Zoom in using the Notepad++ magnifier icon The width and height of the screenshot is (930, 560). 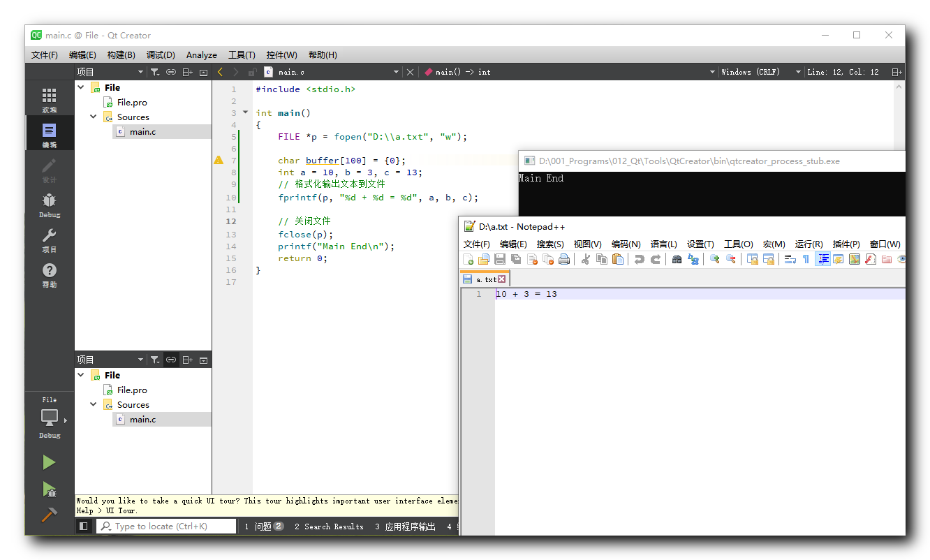(713, 259)
